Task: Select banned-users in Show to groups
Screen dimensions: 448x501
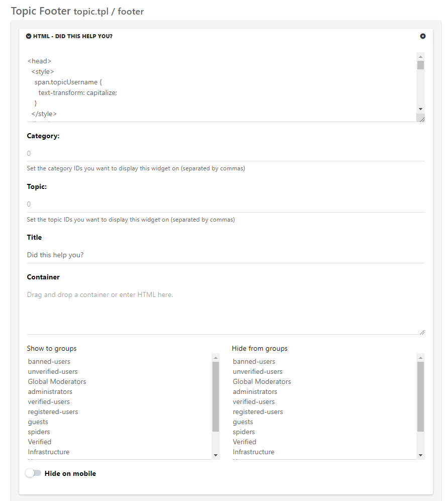Action: [49, 361]
